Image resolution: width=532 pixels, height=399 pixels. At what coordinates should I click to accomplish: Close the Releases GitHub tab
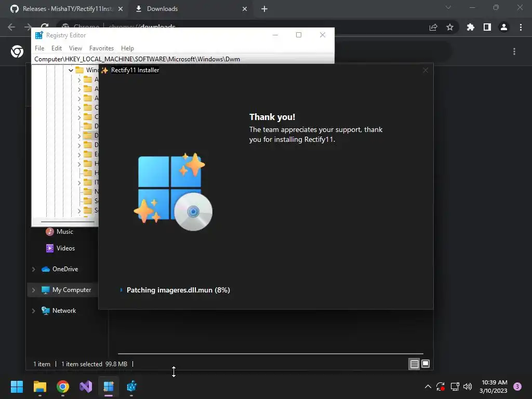[121, 9]
